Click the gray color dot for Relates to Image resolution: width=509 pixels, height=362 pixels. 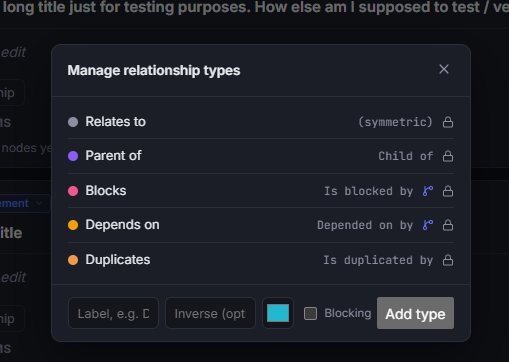73,122
